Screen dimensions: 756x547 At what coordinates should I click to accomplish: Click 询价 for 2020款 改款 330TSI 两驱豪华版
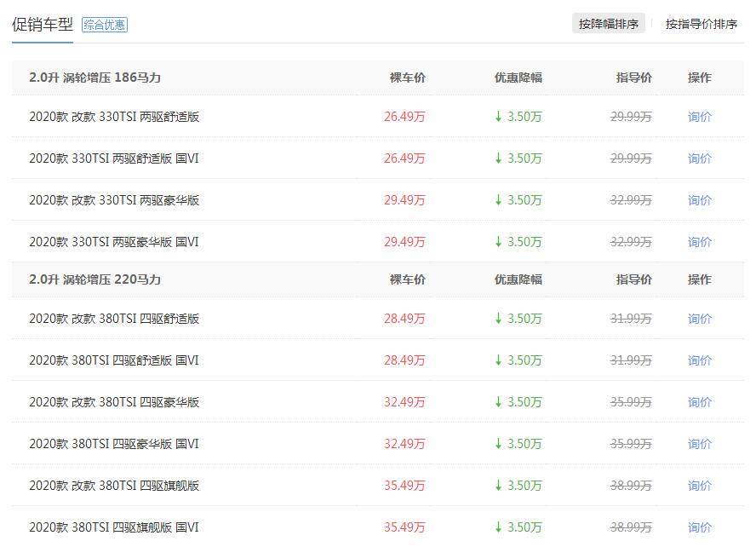coord(700,200)
